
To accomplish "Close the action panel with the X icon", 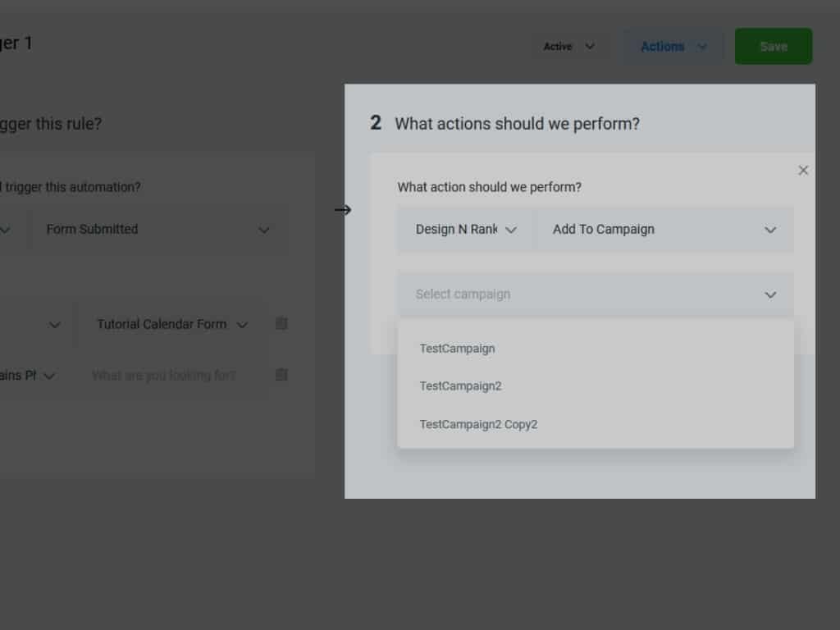I will [803, 171].
